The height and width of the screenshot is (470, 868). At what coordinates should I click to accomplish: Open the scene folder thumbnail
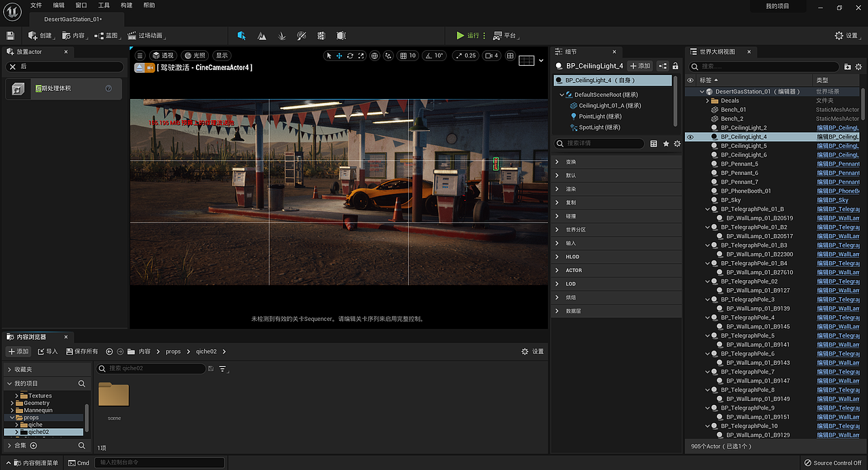(114, 395)
